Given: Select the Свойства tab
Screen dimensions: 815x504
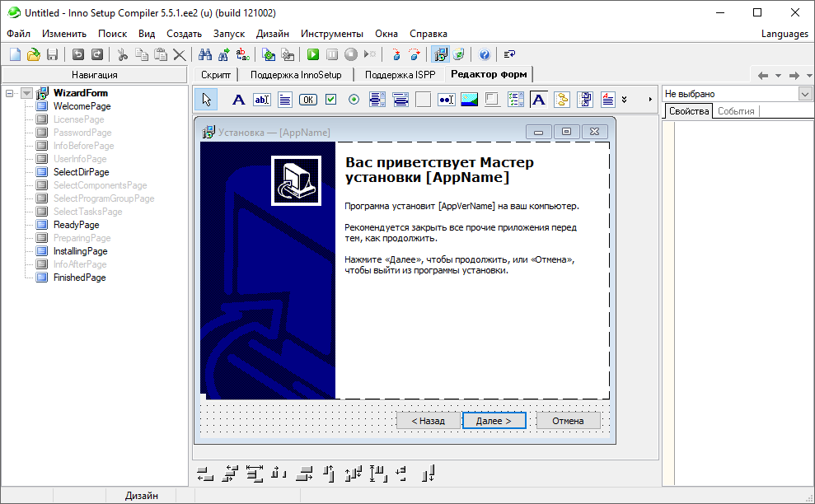Looking at the screenshot, I should (689, 111).
